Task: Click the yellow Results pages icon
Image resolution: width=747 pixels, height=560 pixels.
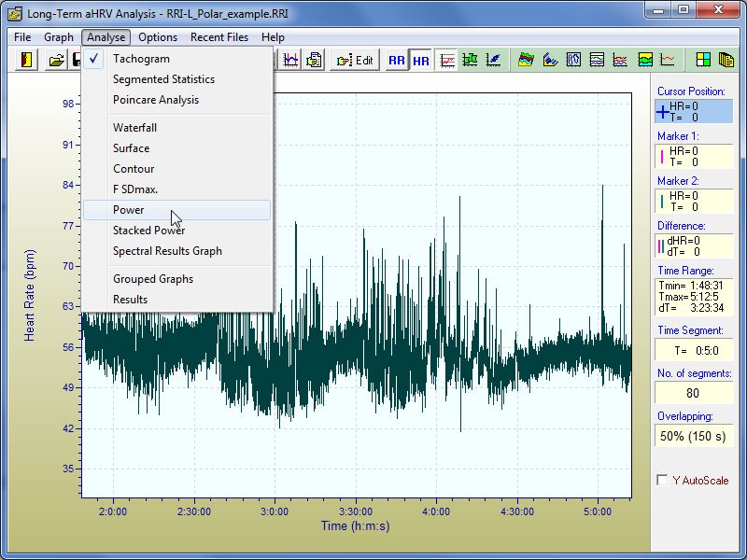Action: pyautogui.click(x=726, y=60)
